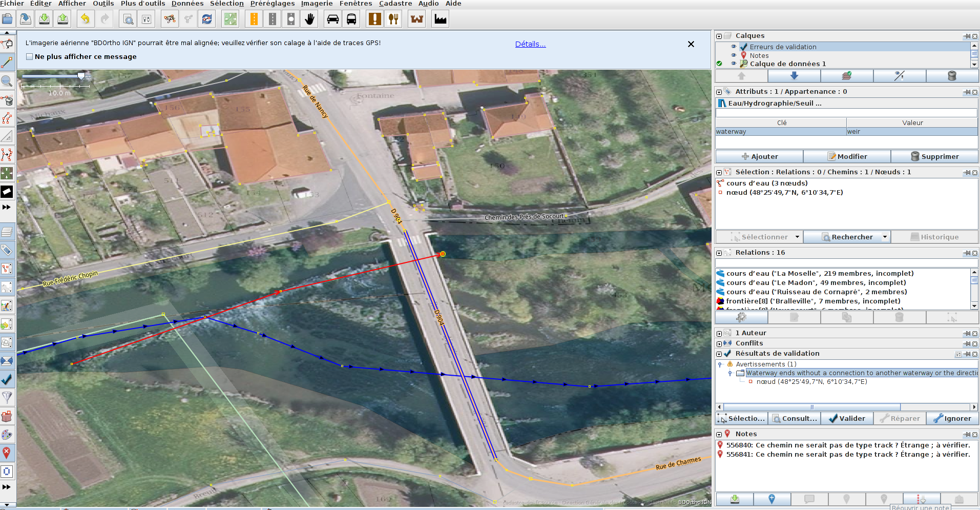The width and height of the screenshot is (980, 510).
Task: Click the hand preset icon in toolbar
Action: [x=310, y=19]
